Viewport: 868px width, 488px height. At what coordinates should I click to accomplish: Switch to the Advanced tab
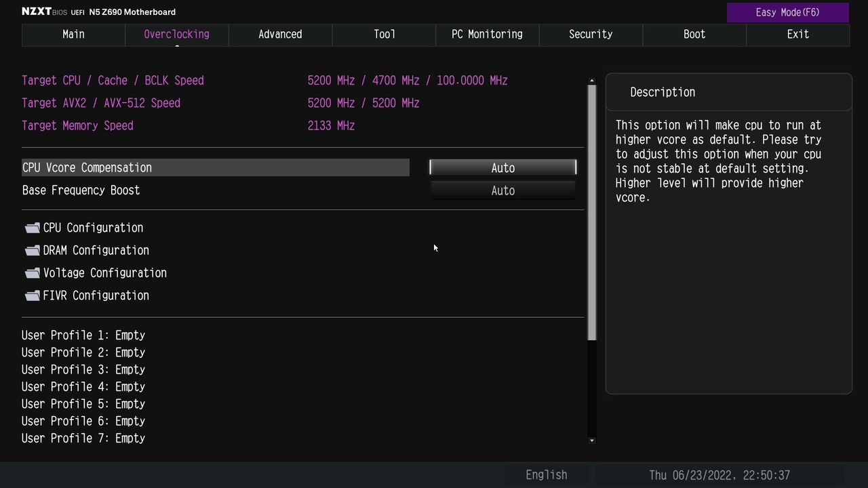tap(280, 35)
